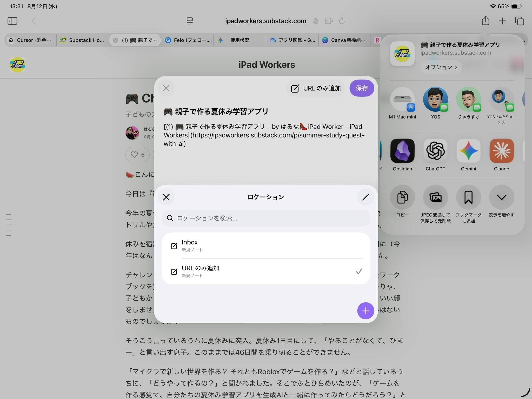Image resolution: width=532 pixels, height=399 pixels.
Task: Open the extensions puzzle icon in the address bar
Action: [x=329, y=21]
